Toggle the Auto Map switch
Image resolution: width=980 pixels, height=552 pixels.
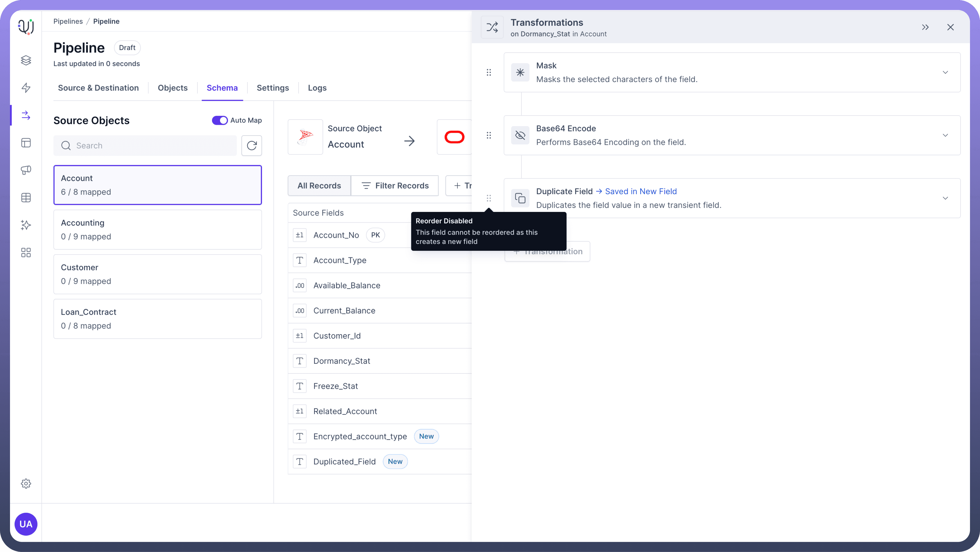pos(219,120)
